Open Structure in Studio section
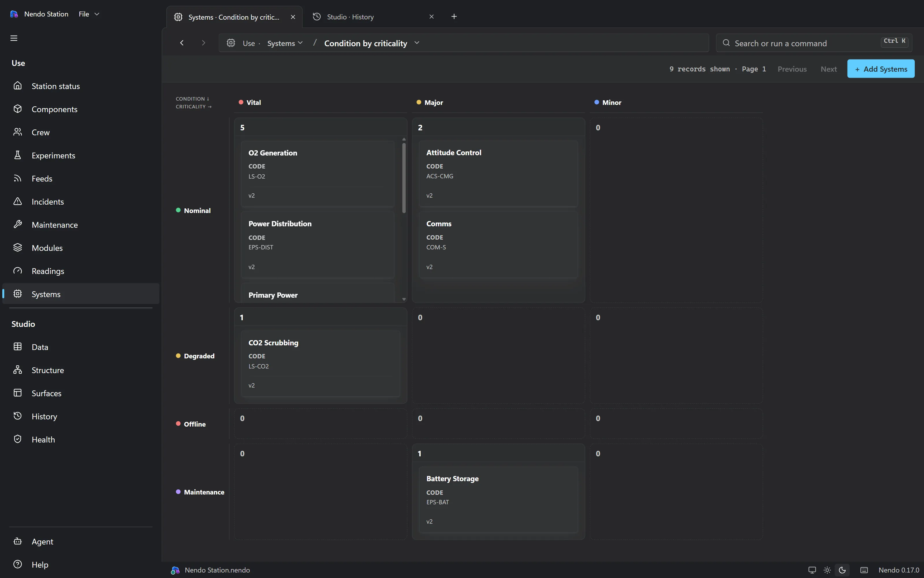Image resolution: width=924 pixels, height=578 pixels. coord(81,370)
